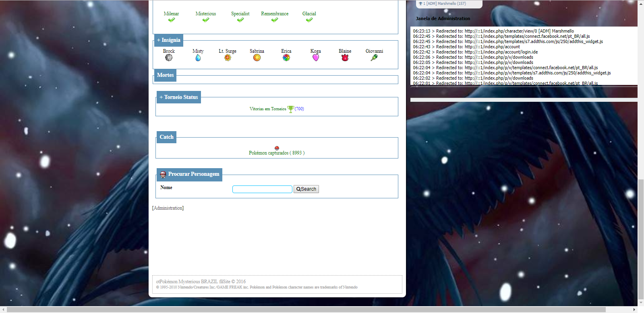Click the Specialist label
Image resolution: width=644 pixels, height=313 pixels.
pos(240,14)
